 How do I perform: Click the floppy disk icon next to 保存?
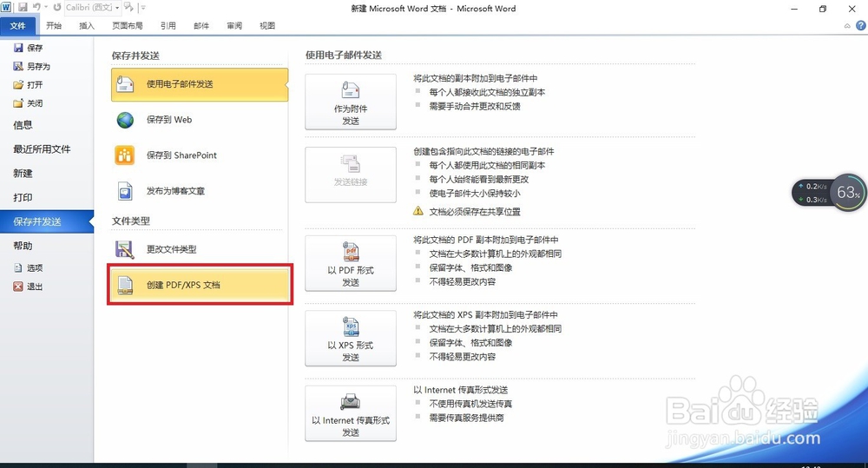coord(18,48)
